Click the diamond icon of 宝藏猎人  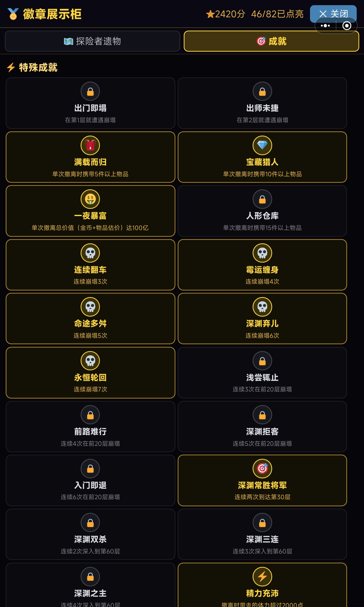pyautogui.click(x=262, y=145)
